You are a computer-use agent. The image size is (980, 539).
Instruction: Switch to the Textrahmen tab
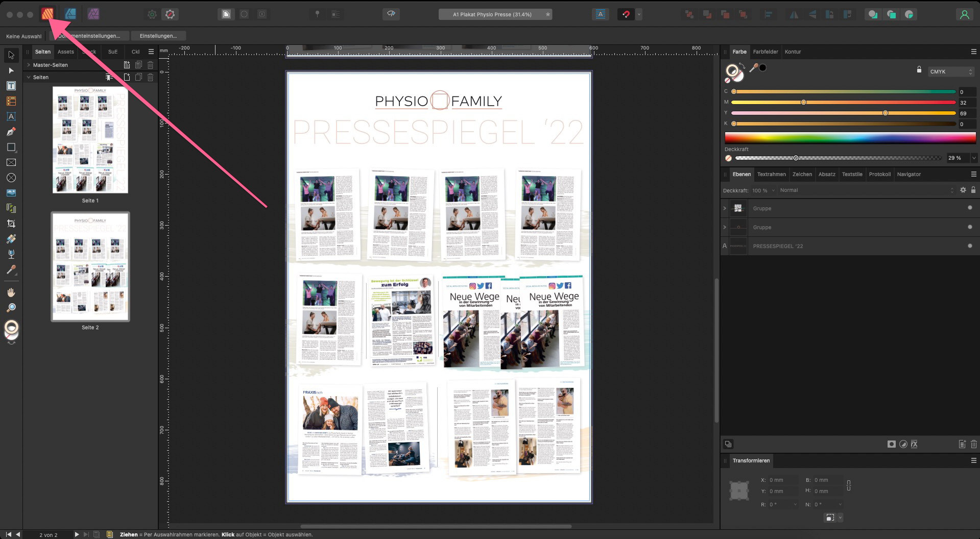click(771, 174)
